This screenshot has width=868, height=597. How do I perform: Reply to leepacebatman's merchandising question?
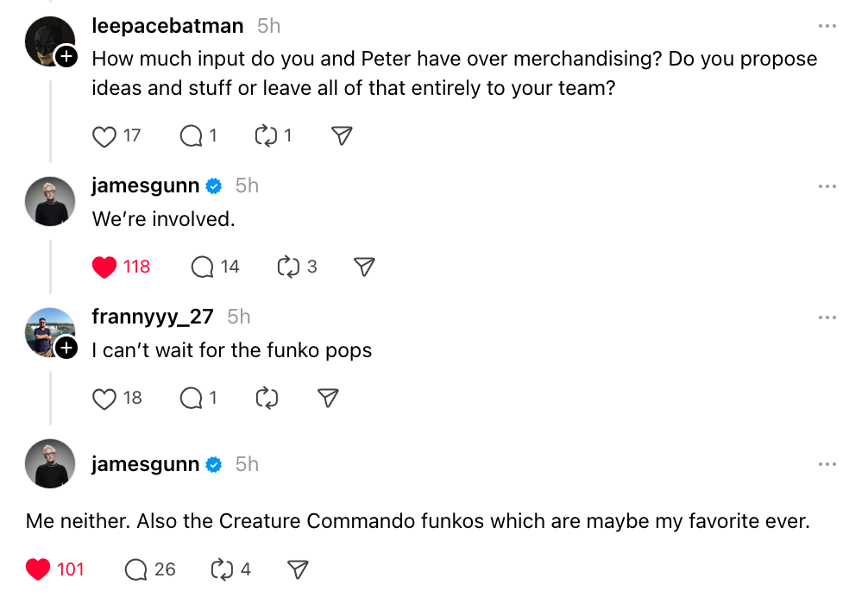191,136
